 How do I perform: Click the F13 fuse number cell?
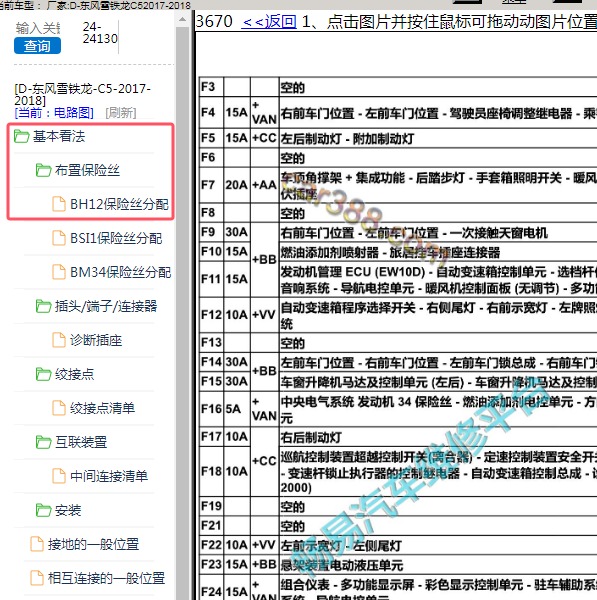(x=212, y=342)
